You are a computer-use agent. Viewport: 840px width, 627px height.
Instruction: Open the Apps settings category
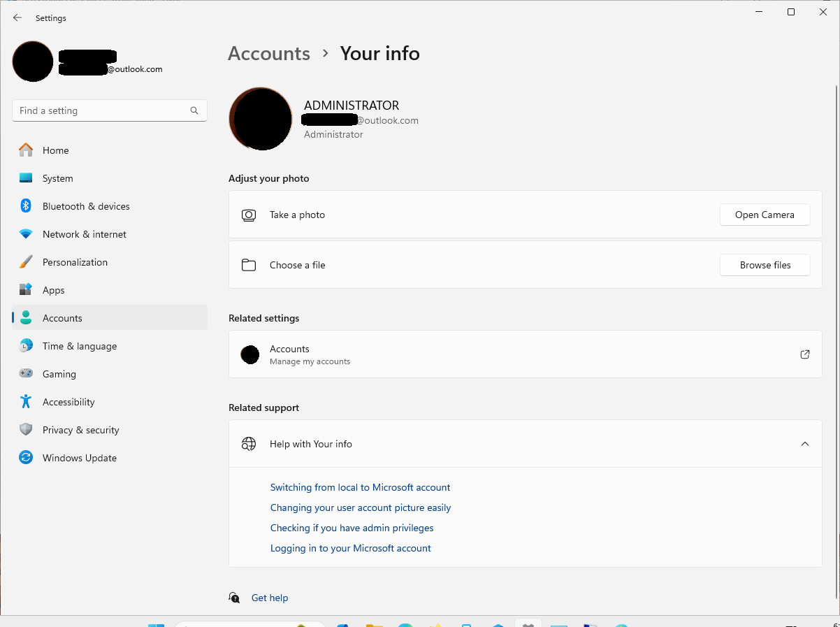[110, 290]
